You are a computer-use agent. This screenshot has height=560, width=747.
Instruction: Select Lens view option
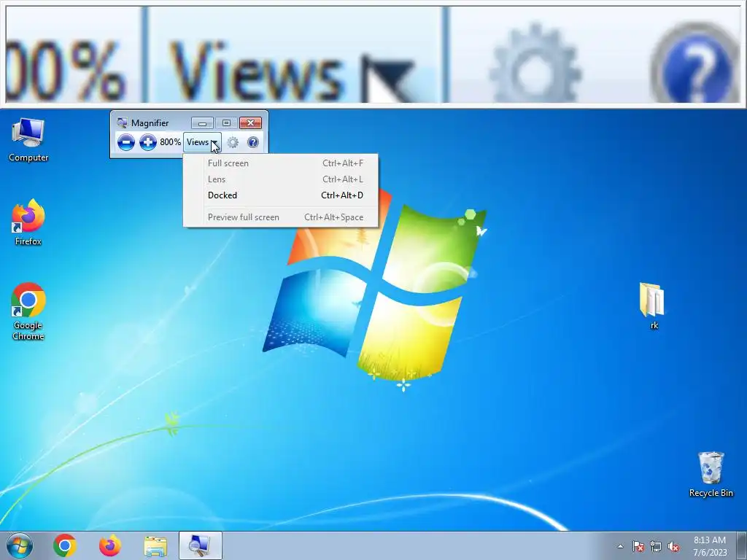[281, 179]
